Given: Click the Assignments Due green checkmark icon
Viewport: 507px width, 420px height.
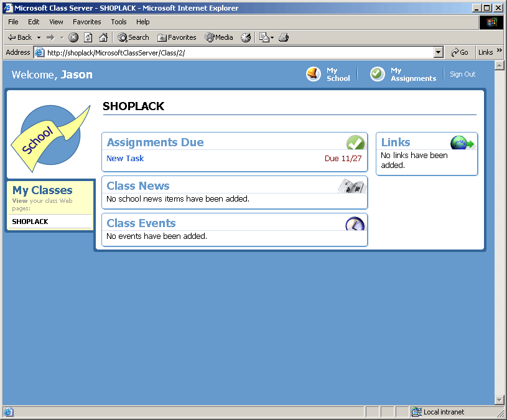Looking at the screenshot, I should pos(355,142).
